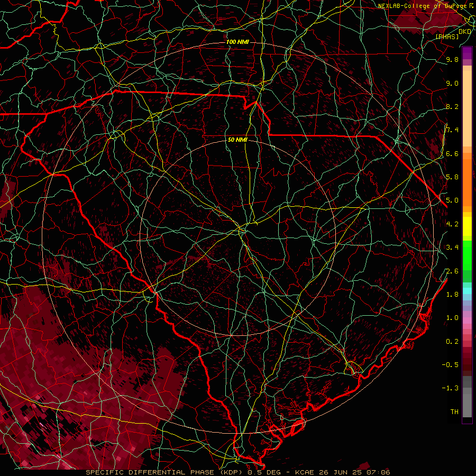The image size is (476, 476).
Task: Click the -0.5 legend value
Action: tap(450, 365)
